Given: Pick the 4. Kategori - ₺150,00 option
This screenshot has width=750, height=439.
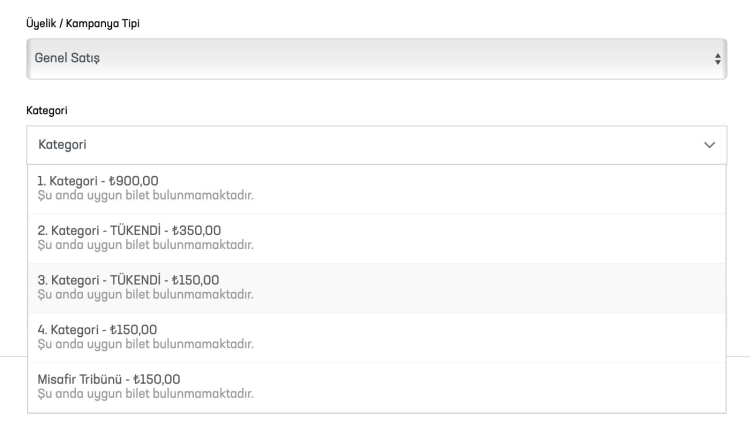Looking at the screenshot, I should tap(97, 330).
